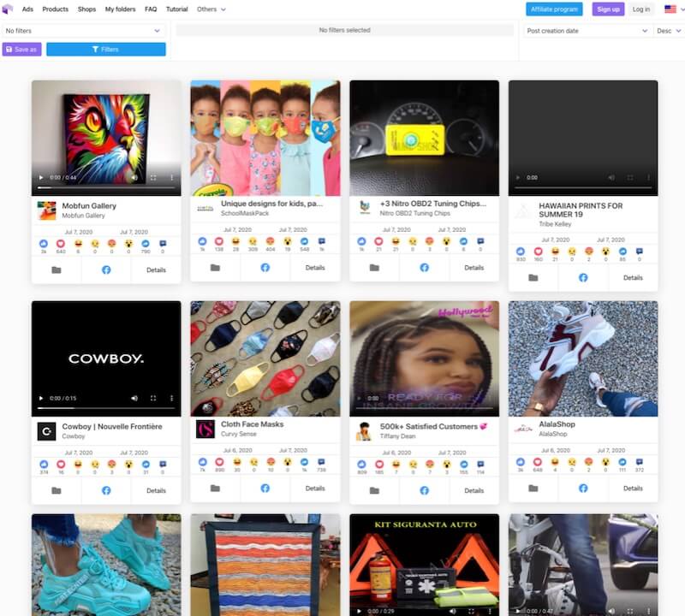The width and height of the screenshot is (685, 616).
Task: Open the language flag selector
Action: tap(673, 9)
